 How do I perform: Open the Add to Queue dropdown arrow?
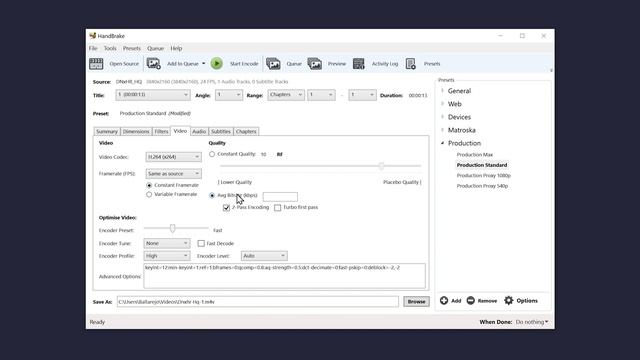click(204, 64)
